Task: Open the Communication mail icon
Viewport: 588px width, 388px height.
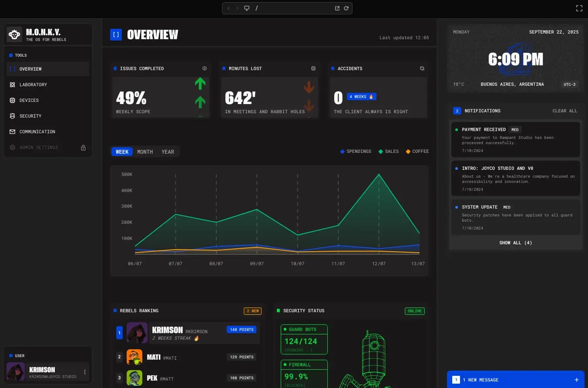Action: [13, 132]
